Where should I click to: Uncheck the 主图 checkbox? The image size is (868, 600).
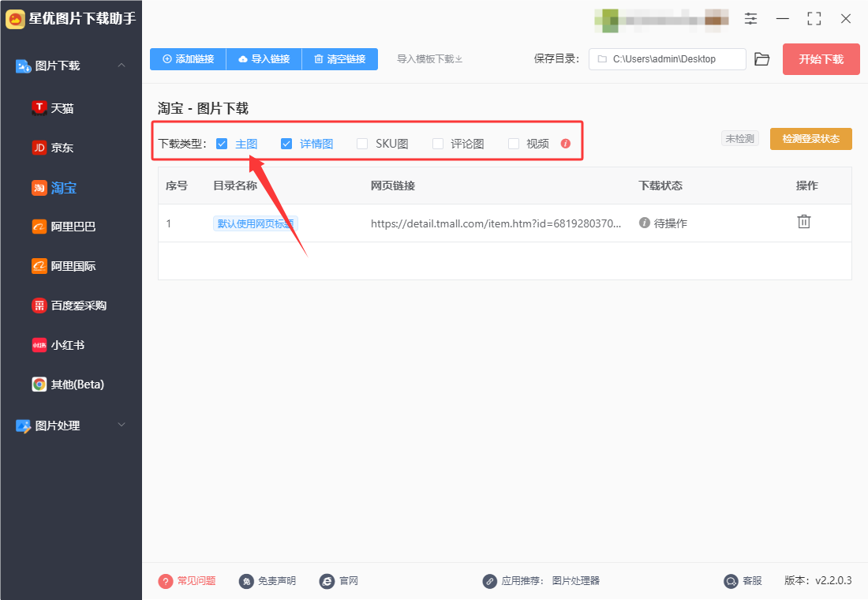(x=222, y=144)
